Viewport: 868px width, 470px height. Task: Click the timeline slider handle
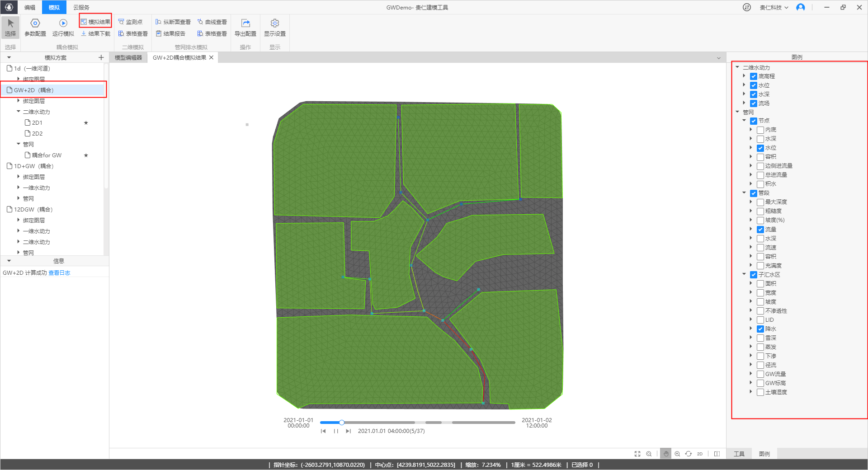[x=342, y=423]
